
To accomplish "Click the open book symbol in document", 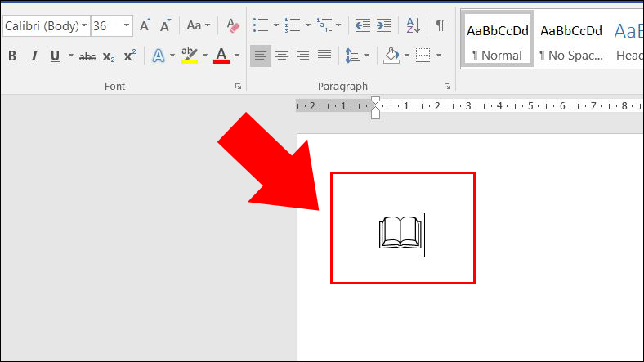I will point(400,233).
